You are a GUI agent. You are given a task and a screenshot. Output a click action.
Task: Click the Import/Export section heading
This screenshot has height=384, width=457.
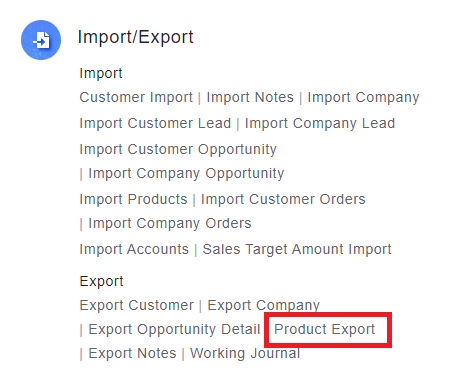pyautogui.click(x=135, y=37)
